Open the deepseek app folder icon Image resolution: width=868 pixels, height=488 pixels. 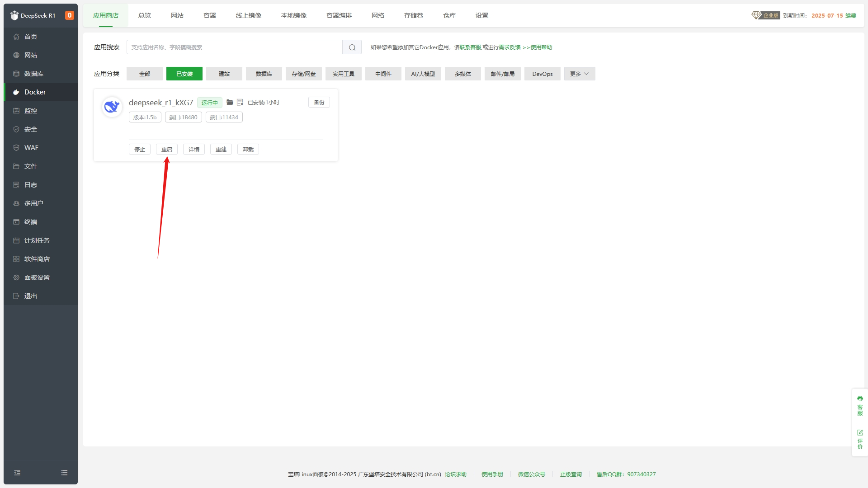[230, 103]
